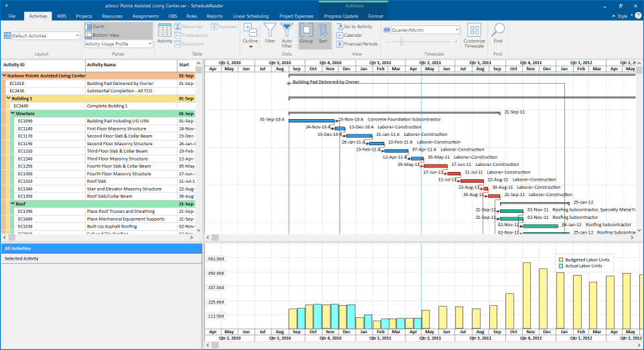
Task: Open Customize Timescale
Action: coord(474,35)
